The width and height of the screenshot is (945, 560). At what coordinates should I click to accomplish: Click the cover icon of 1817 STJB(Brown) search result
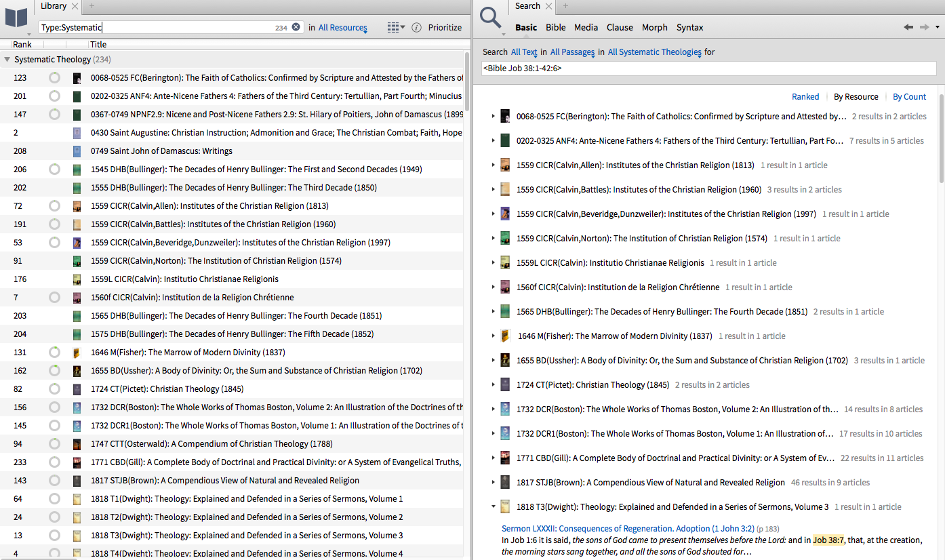[505, 483]
